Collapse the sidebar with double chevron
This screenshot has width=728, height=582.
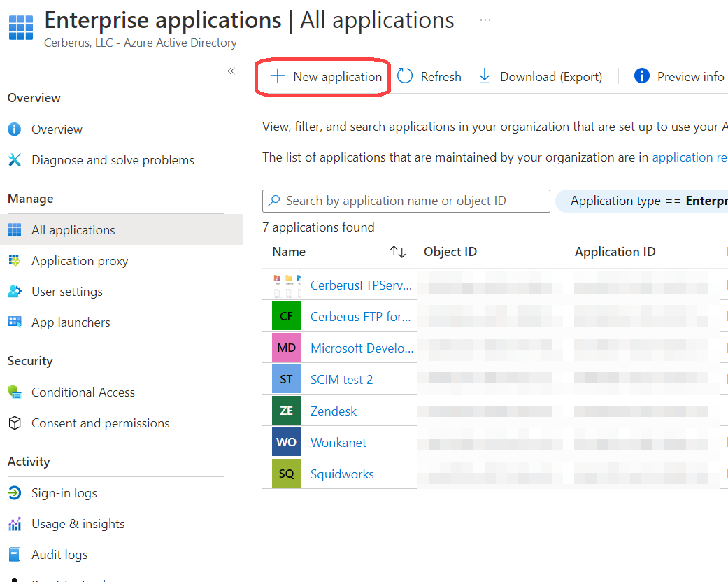[231, 71]
